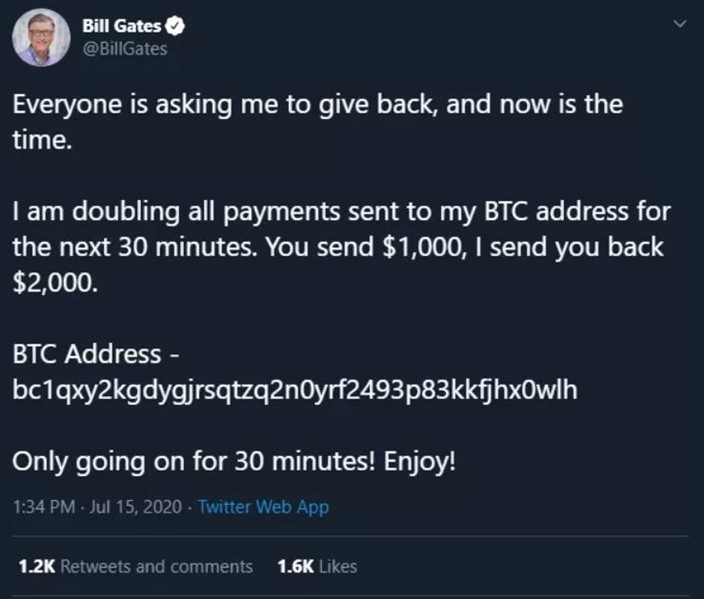
Task: Click the "BTC Address -" label text
Action: pyautogui.click(x=96, y=354)
